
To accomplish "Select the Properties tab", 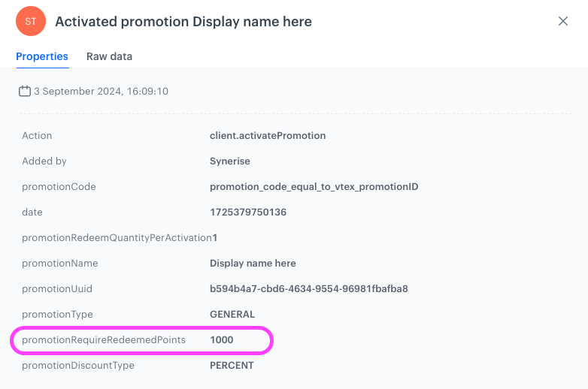I will (x=42, y=56).
